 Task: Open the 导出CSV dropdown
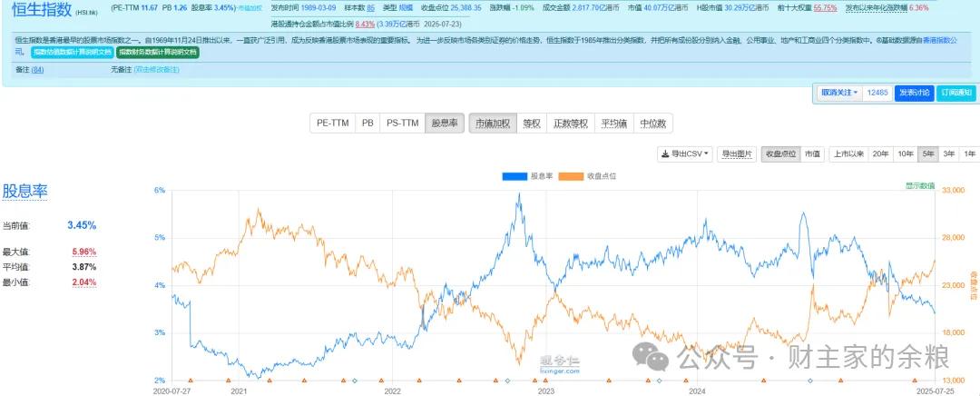pyautogui.click(x=685, y=153)
